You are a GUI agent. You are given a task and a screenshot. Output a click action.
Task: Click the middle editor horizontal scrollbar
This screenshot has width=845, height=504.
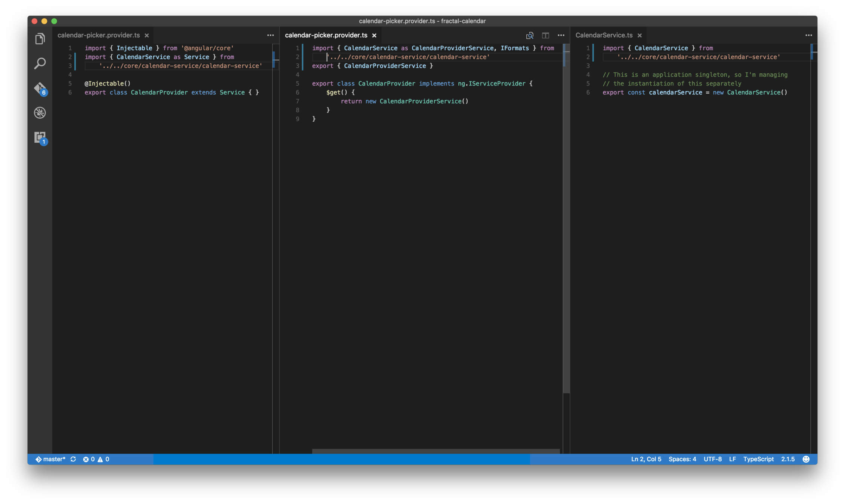(x=436, y=451)
